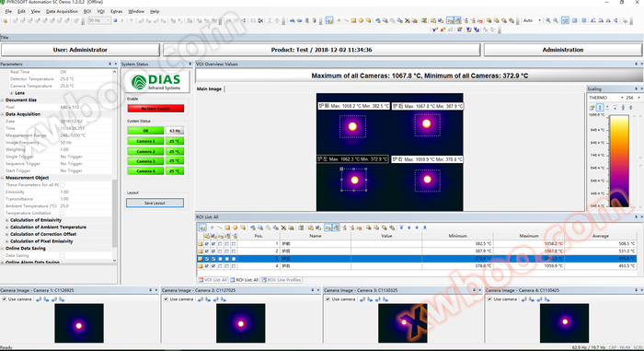The width and height of the screenshot is (644, 351).
Task: Click the Save Layout button
Action: [x=155, y=203]
